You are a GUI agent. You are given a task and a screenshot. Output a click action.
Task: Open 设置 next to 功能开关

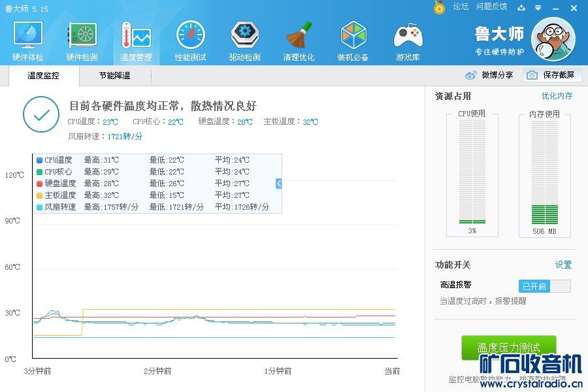pyautogui.click(x=563, y=265)
